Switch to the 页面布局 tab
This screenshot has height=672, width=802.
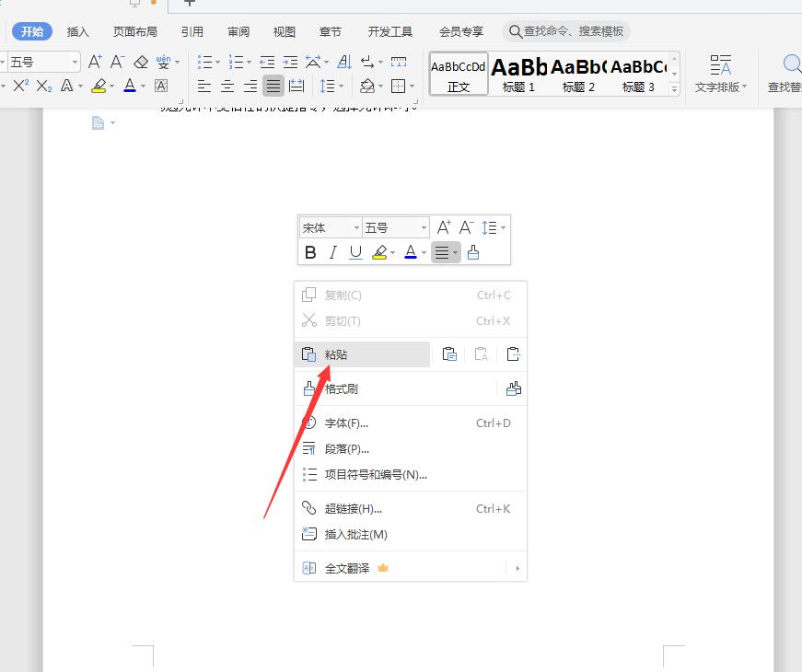(x=135, y=31)
